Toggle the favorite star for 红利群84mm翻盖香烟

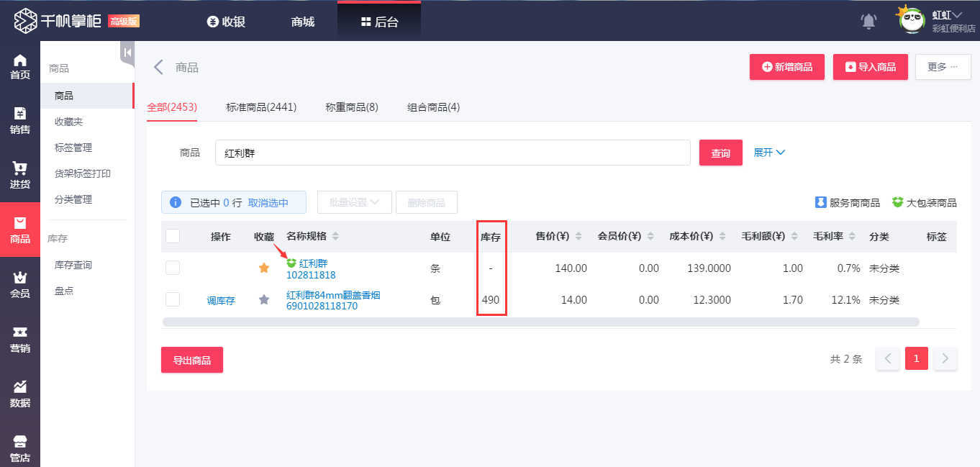(x=263, y=299)
